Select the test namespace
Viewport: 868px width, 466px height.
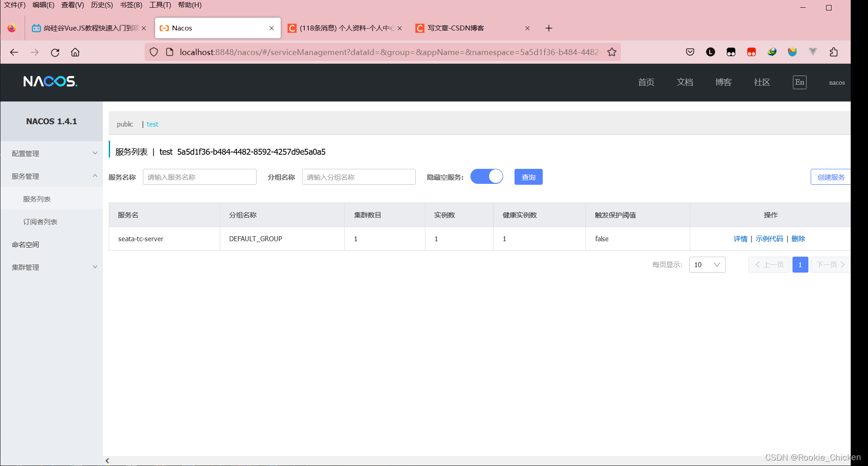pos(152,124)
